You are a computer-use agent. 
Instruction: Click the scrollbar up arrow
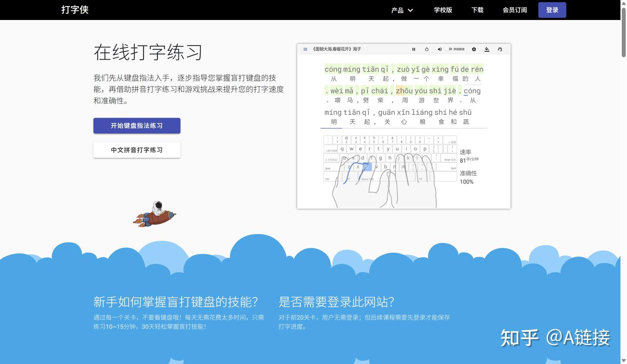[624, 3]
